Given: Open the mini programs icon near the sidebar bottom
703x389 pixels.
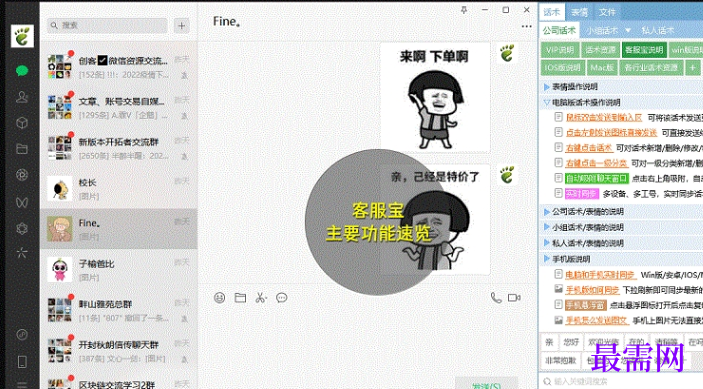Looking at the screenshot, I should pos(22,334).
